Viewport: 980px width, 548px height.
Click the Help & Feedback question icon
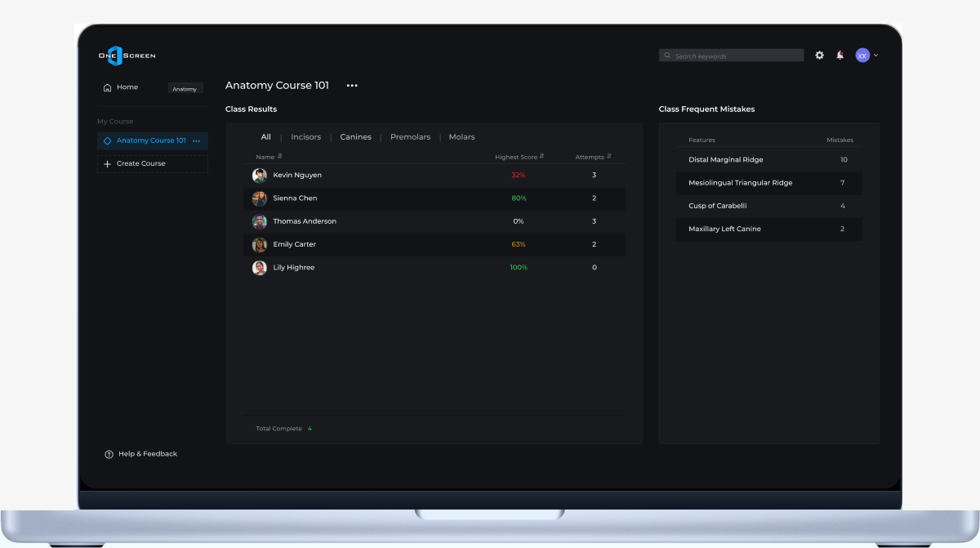[x=109, y=454]
